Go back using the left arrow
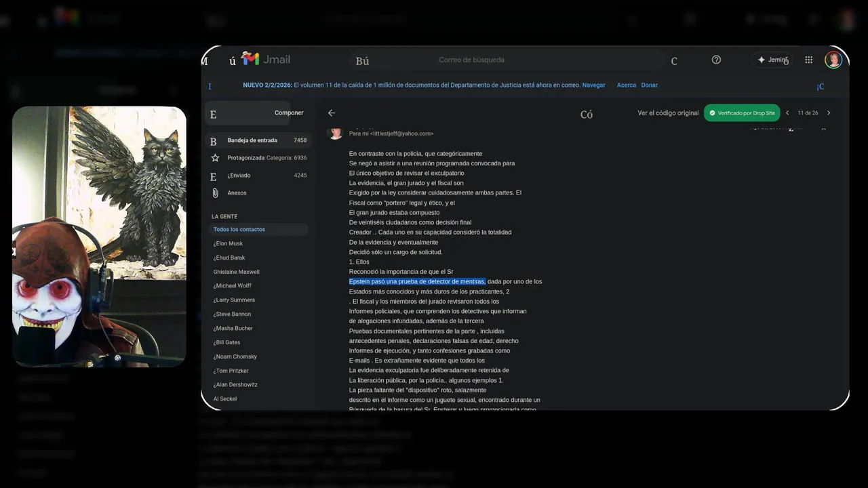 pyautogui.click(x=332, y=113)
